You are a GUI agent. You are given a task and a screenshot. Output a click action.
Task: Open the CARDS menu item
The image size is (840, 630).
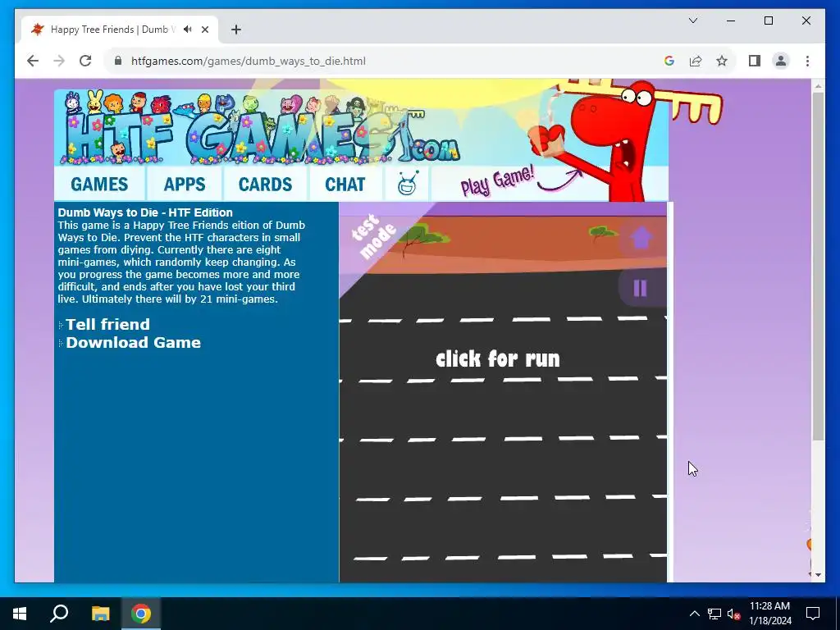pyautogui.click(x=265, y=185)
